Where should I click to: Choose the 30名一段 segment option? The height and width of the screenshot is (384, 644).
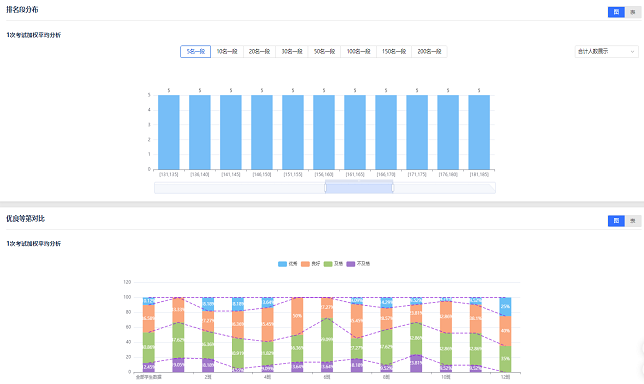coord(292,51)
